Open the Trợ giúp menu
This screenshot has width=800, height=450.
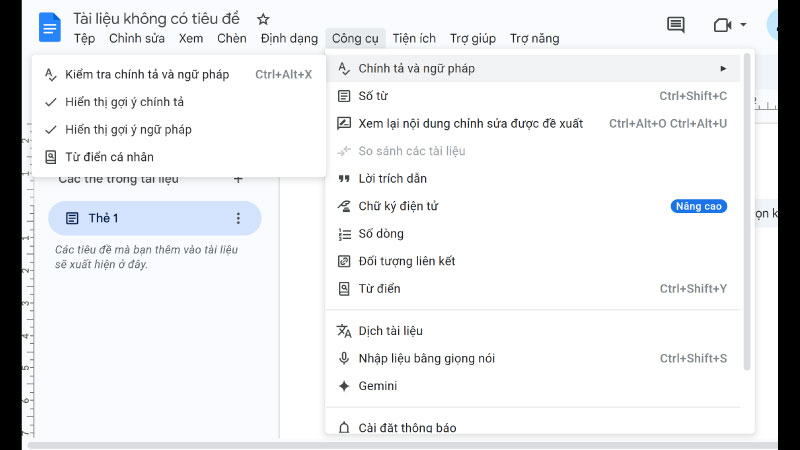472,38
